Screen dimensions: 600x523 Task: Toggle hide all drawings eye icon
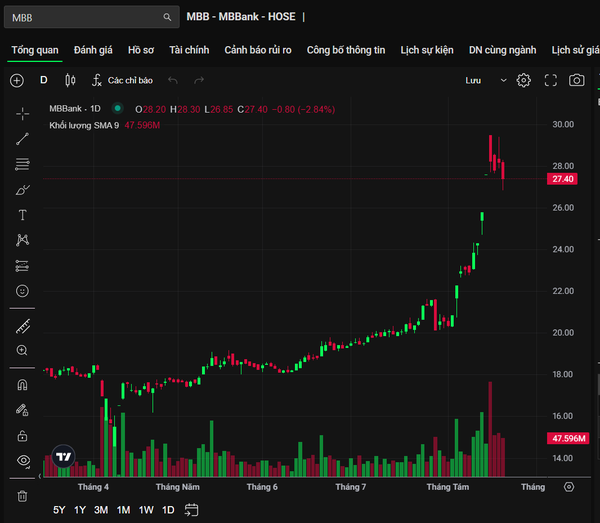point(23,461)
